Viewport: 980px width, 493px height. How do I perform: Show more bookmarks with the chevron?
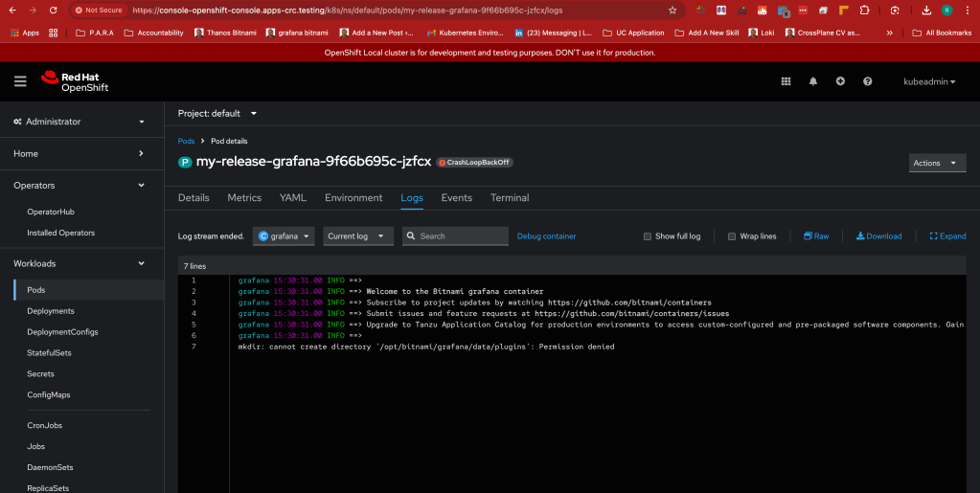(x=889, y=33)
